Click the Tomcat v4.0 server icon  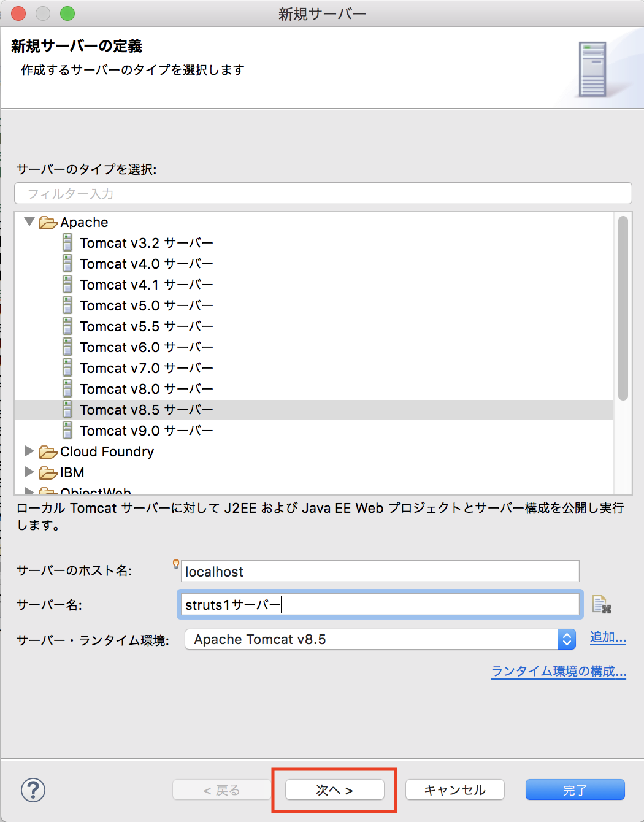[x=67, y=264]
